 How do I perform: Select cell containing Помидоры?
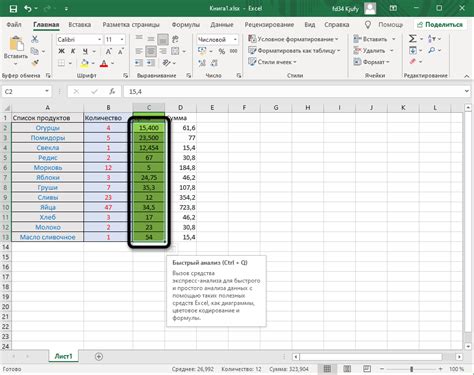pyautogui.click(x=48, y=138)
